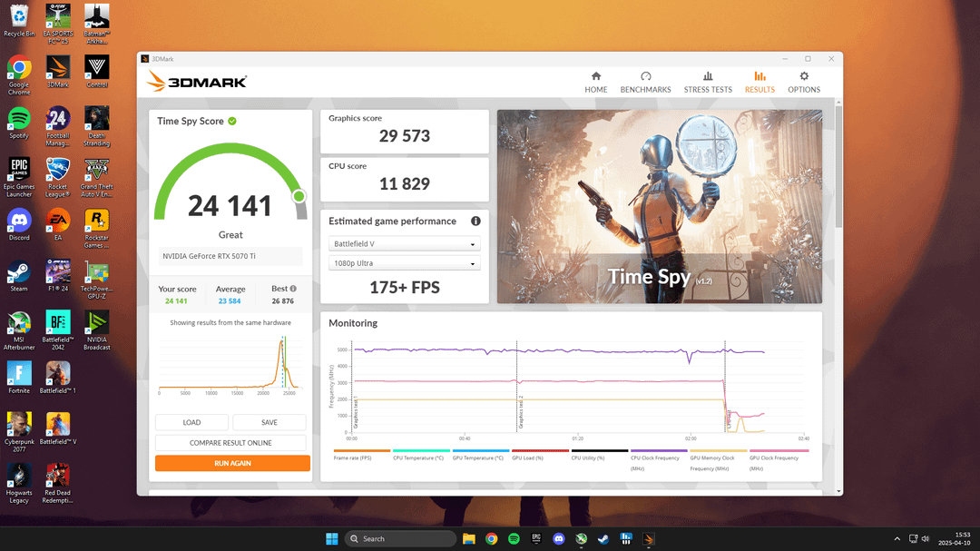
Task: Select the NVIDIA Broadcast desktop shortcut
Action: [97, 330]
